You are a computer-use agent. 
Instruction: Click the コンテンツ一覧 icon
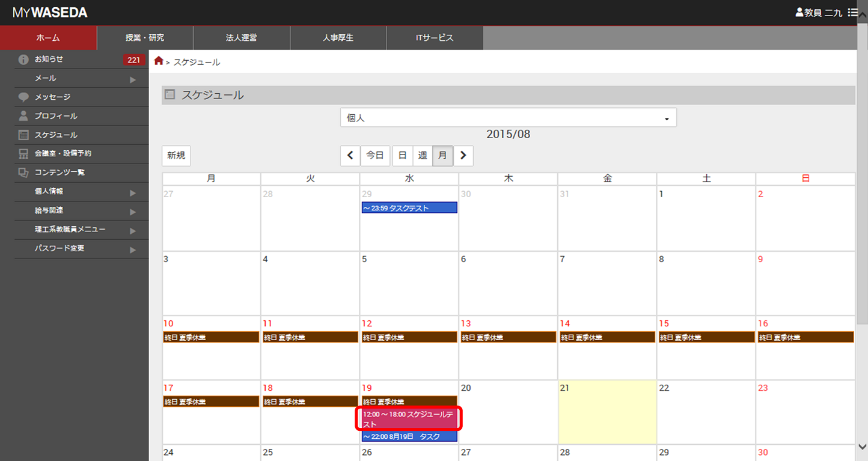23,172
